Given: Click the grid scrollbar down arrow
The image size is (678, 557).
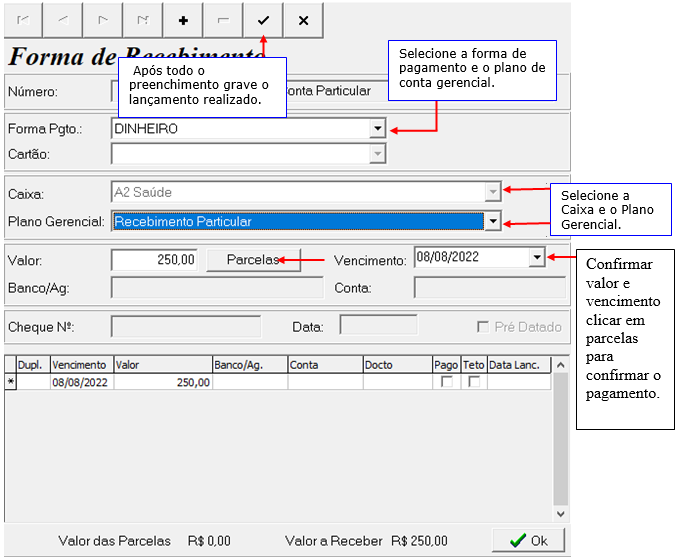Looking at the screenshot, I should (560, 514).
